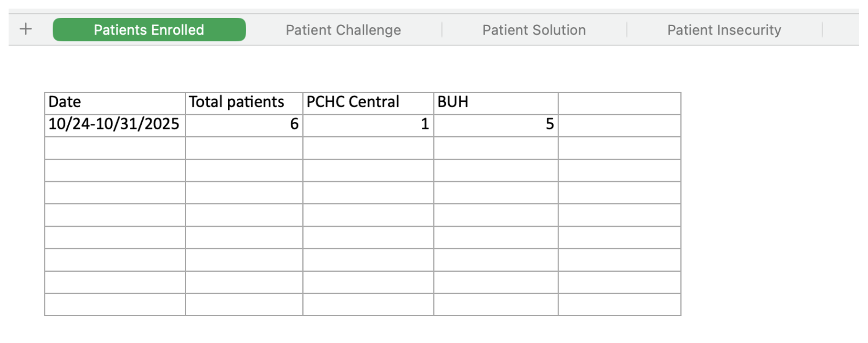Select the Total patients header cell
The height and width of the screenshot is (343, 868).
pyautogui.click(x=244, y=103)
